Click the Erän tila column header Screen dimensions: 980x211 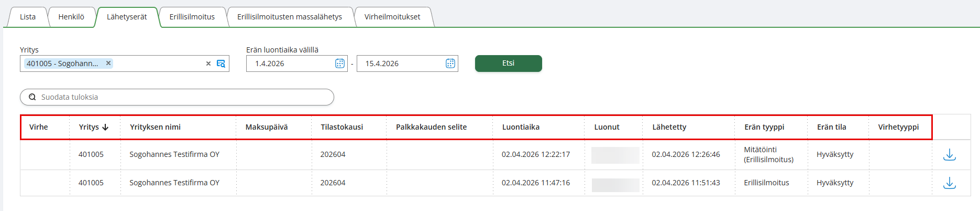click(831, 127)
